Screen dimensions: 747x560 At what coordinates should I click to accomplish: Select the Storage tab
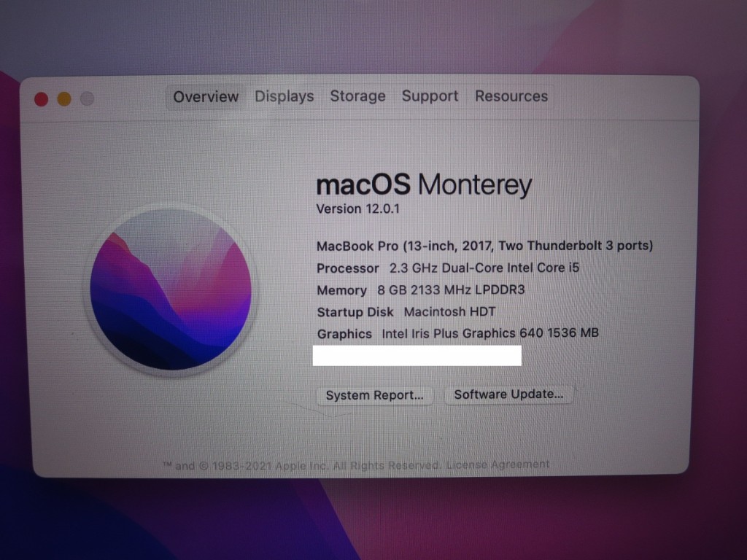click(x=357, y=96)
